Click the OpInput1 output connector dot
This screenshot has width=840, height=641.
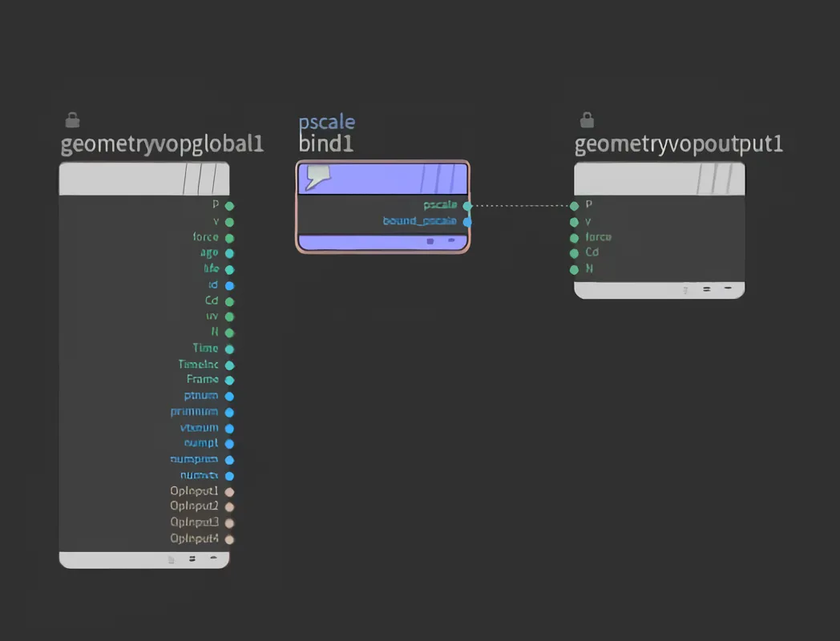[229, 491]
